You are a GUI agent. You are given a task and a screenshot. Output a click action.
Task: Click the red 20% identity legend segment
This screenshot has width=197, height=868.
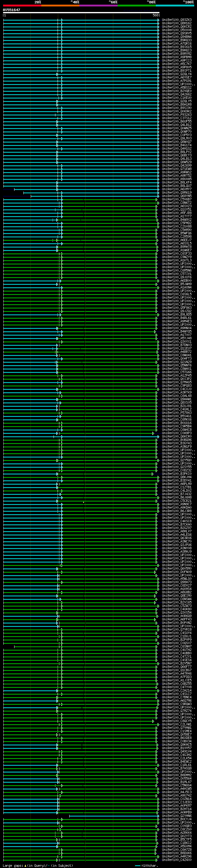point(22,6)
